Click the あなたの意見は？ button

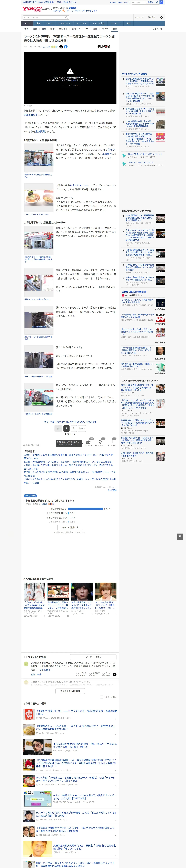70,527
